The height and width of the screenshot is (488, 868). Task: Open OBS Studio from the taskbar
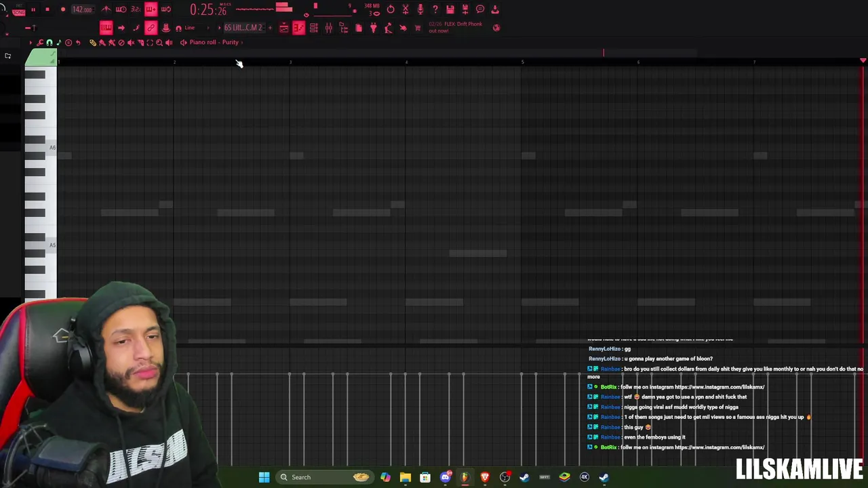pos(505,477)
